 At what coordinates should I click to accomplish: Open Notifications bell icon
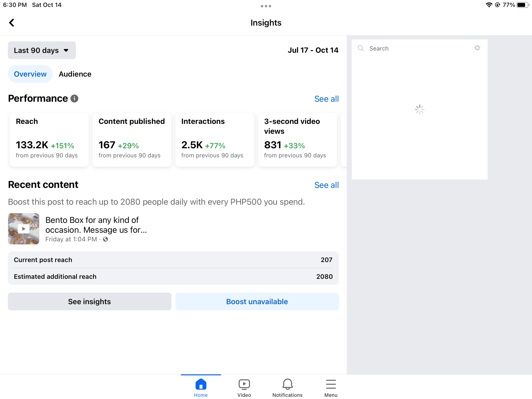pos(287,384)
